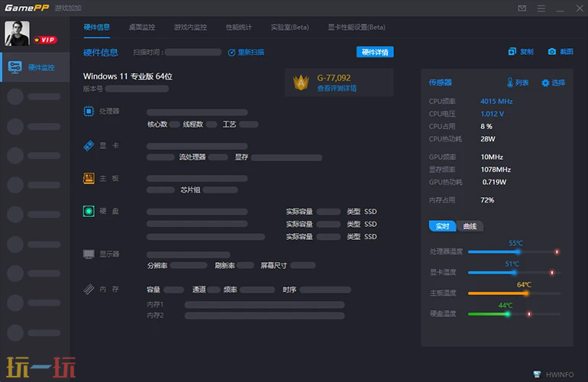The height and width of the screenshot is (382, 588).
Task: Click the G-77,092 score text
Action: [334, 78]
